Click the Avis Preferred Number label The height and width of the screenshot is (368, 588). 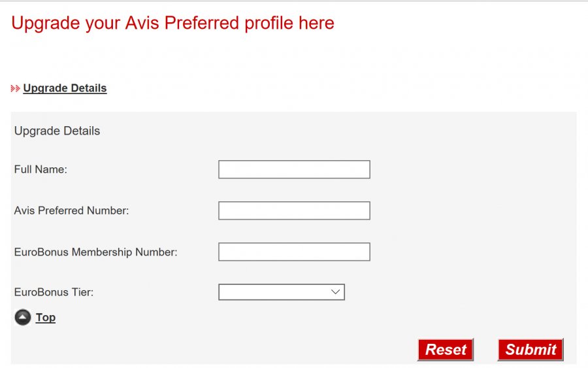[x=71, y=210]
